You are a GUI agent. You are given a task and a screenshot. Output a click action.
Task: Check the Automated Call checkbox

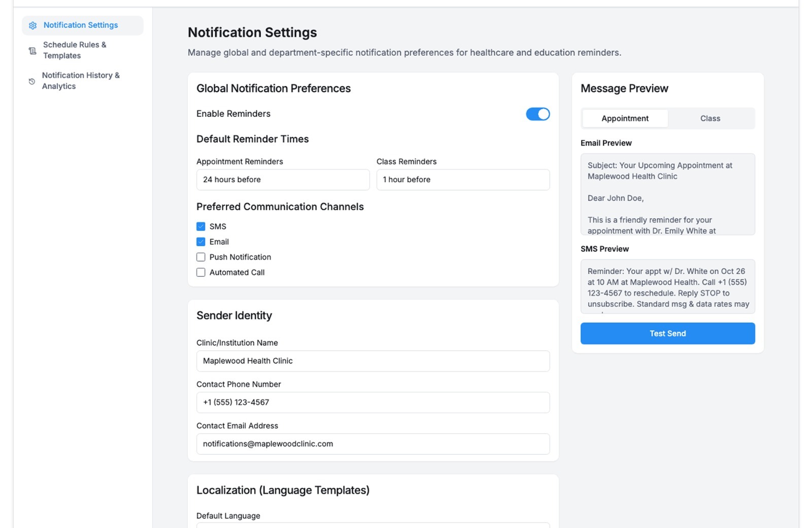201,272
